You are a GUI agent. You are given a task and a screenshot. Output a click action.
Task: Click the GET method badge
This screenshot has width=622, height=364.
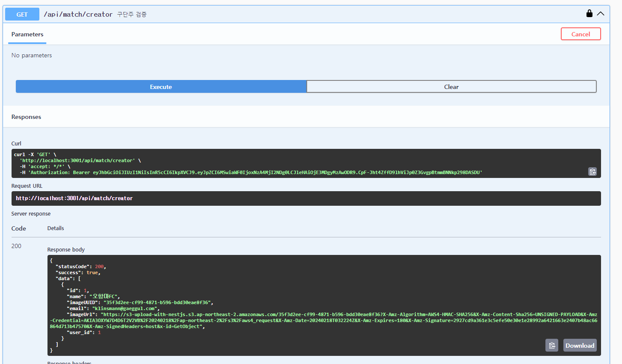pyautogui.click(x=22, y=14)
